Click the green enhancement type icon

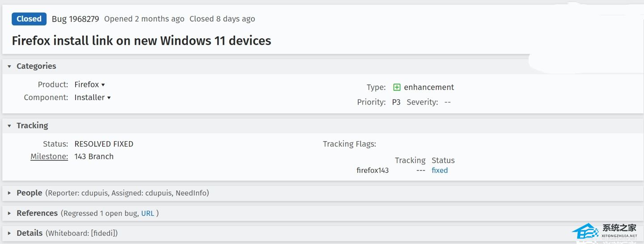(397, 87)
